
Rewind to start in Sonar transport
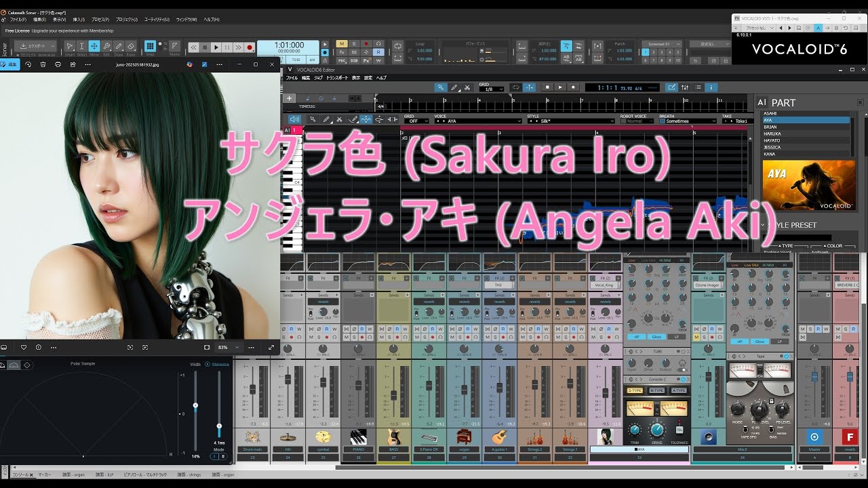pos(193,47)
